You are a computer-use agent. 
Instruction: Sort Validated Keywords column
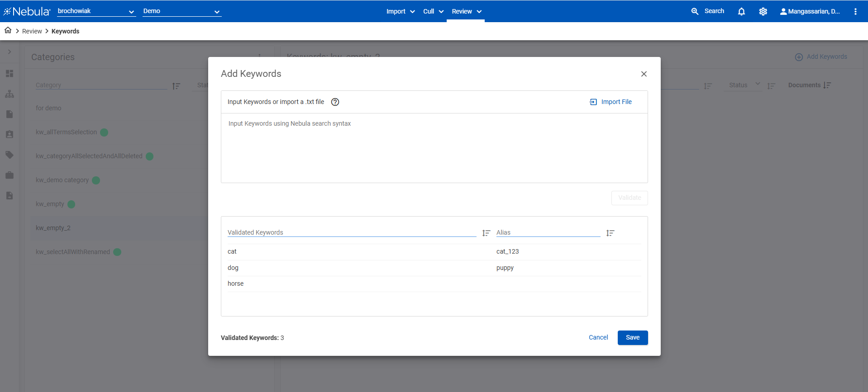pyautogui.click(x=486, y=233)
